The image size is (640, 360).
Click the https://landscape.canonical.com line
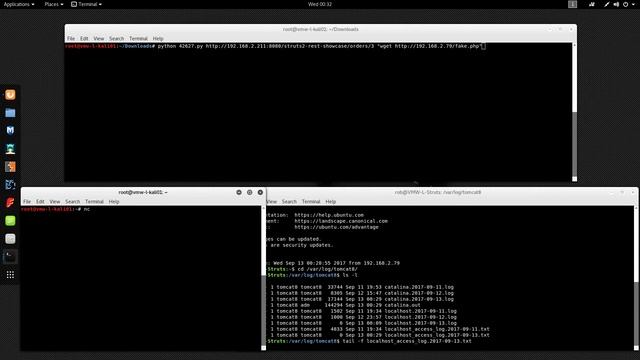coord(341,221)
